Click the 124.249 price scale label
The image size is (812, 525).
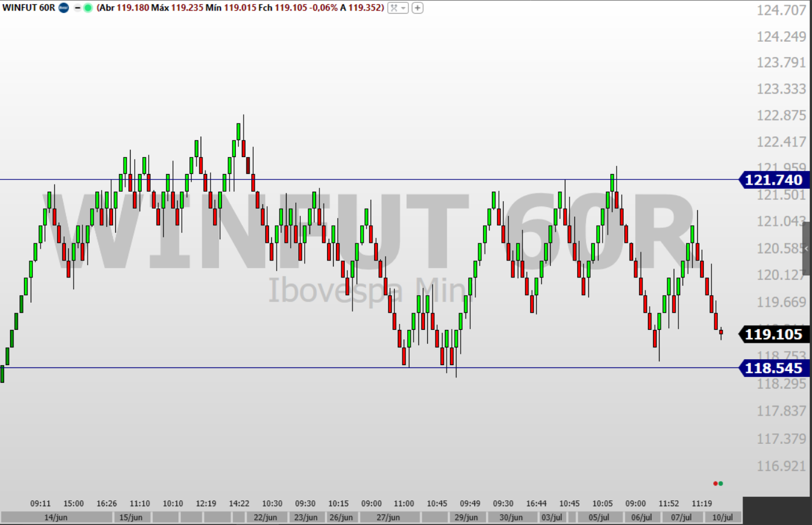781,36
